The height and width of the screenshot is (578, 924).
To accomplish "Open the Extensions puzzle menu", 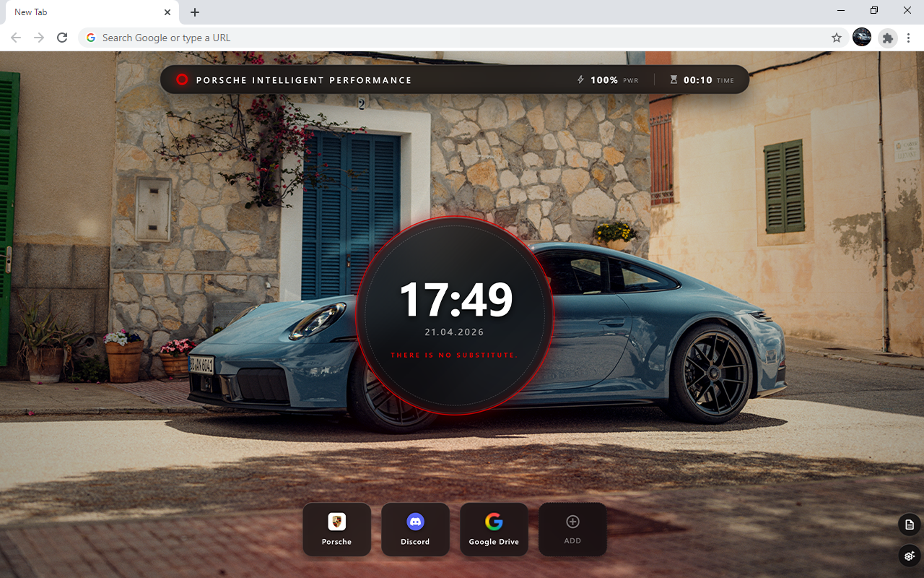I will (887, 38).
